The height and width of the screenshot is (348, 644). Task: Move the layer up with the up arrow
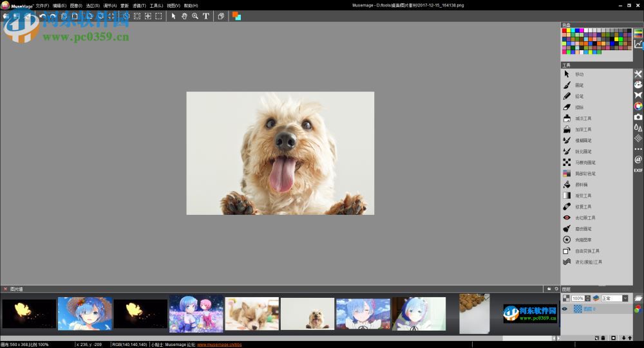click(630, 338)
